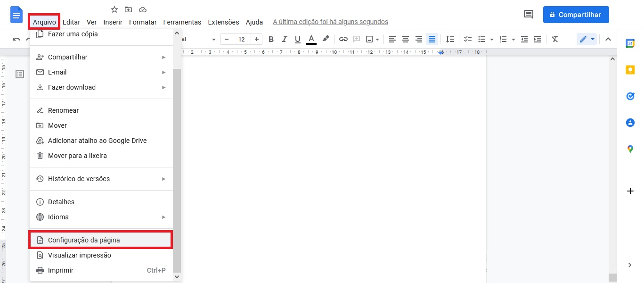This screenshot has width=644, height=283.
Task: Open Google Keep from side panel
Action: click(630, 70)
